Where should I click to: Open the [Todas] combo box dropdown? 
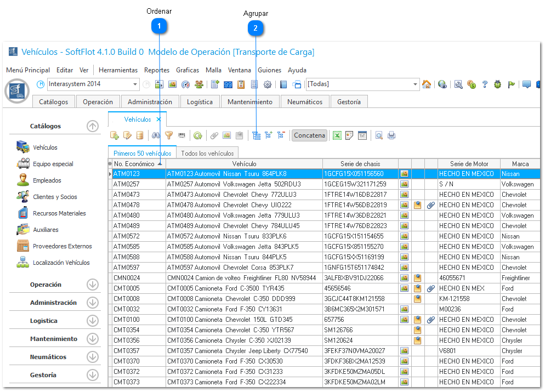tap(415, 84)
